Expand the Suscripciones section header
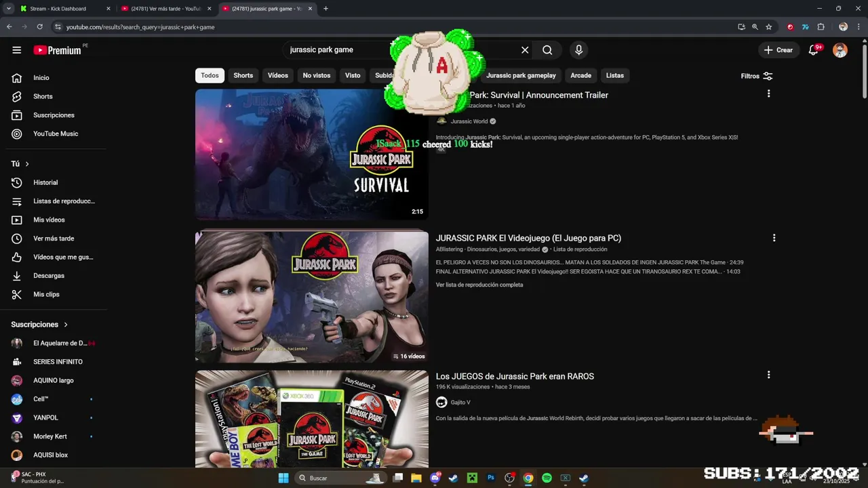Image resolution: width=868 pixels, height=488 pixels. (39, 325)
